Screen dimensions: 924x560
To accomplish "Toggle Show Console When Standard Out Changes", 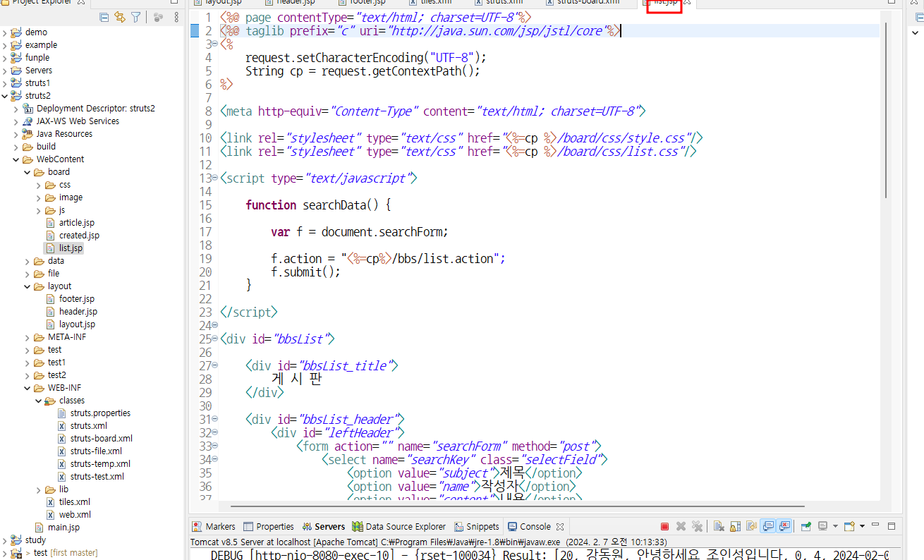I will [767, 526].
